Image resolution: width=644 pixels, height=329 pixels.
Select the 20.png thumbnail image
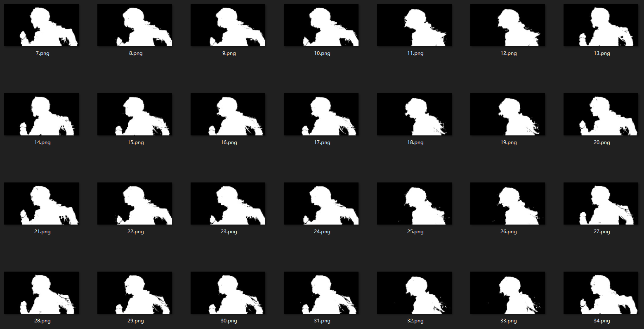click(601, 114)
